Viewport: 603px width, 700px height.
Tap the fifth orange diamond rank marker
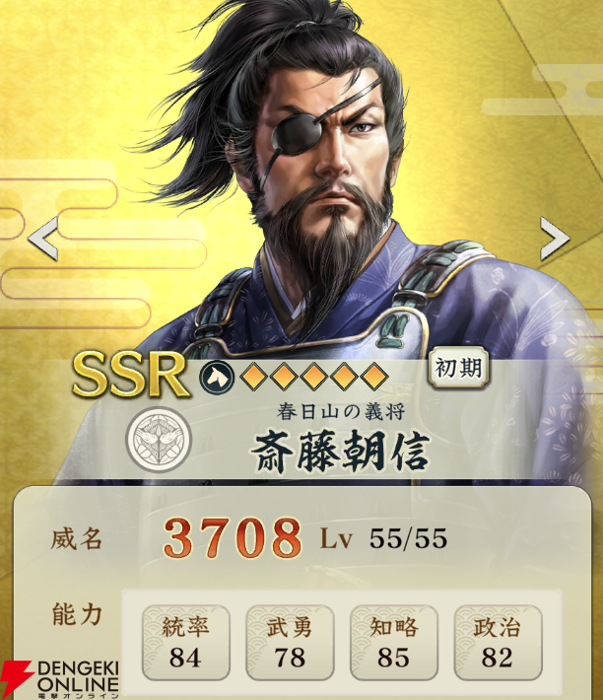pyautogui.click(x=373, y=377)
